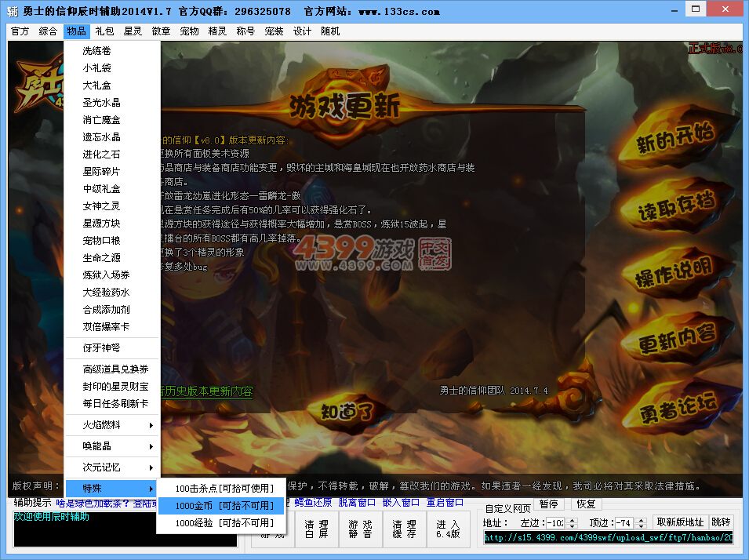Open the 称号 menu
749x560 pixels.
click(245, 31)
